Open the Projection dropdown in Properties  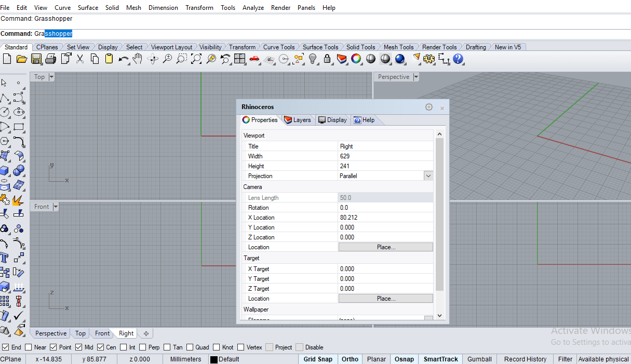point(428,176)
